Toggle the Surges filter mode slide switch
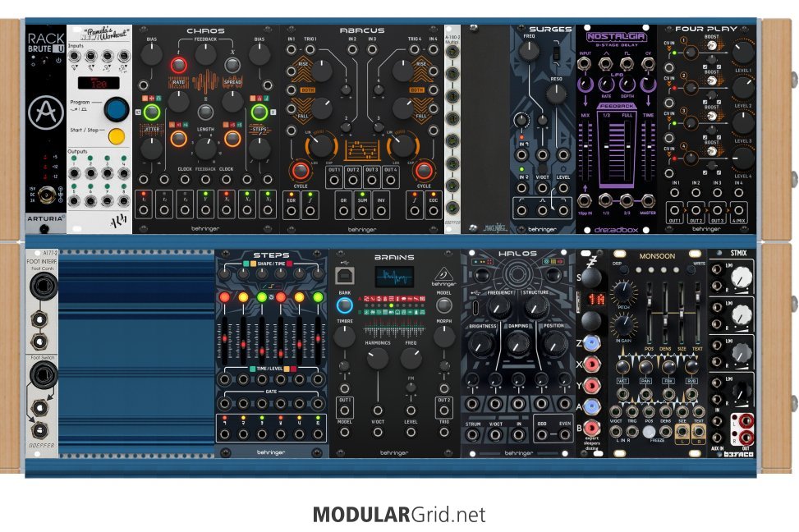 click(557, 53)
